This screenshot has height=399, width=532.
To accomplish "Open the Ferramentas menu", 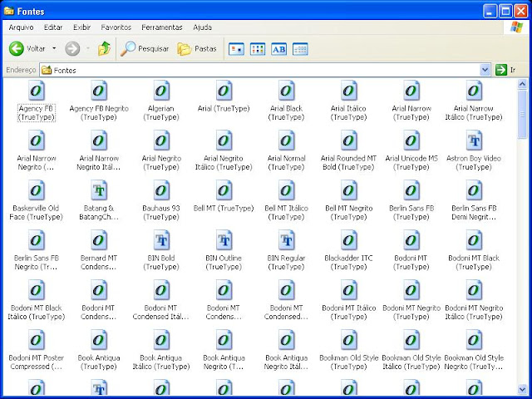I will pos(162,27).
